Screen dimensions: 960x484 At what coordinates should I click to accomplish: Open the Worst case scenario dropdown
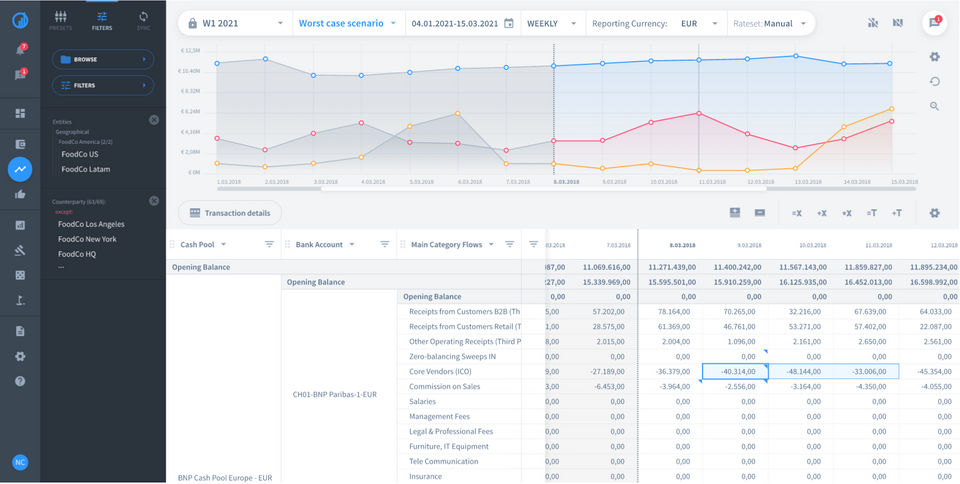348,23
